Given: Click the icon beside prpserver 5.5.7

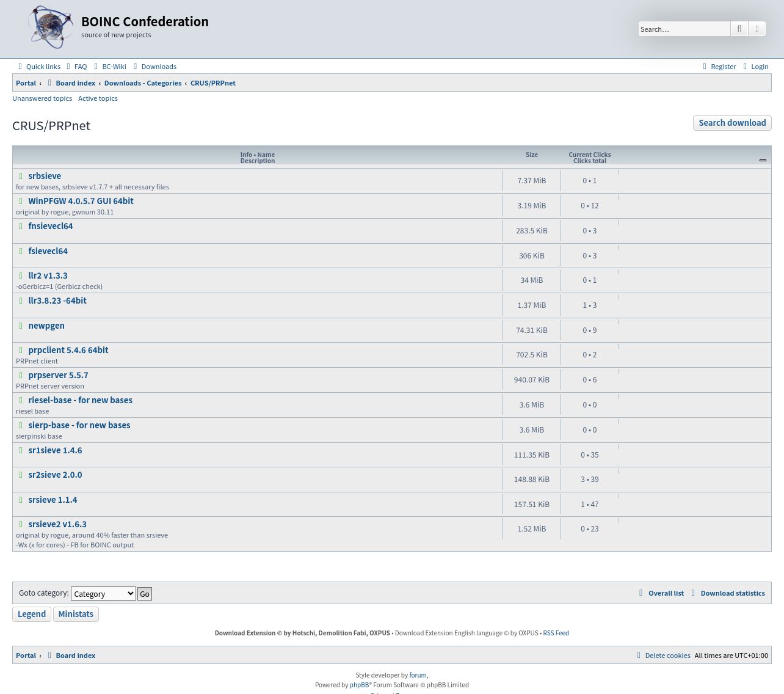Looking at the screenshot, I should pyautogui.click(x=21, y=375).
